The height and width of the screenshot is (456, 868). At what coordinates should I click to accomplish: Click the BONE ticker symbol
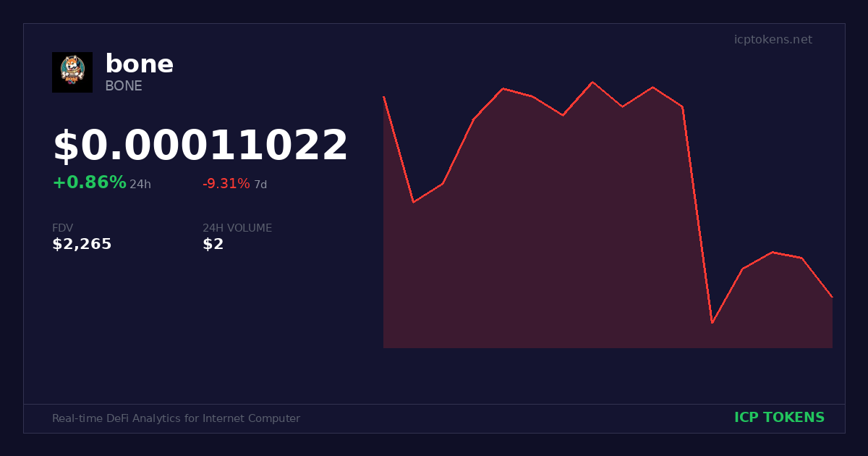click(x=124, y=86)
